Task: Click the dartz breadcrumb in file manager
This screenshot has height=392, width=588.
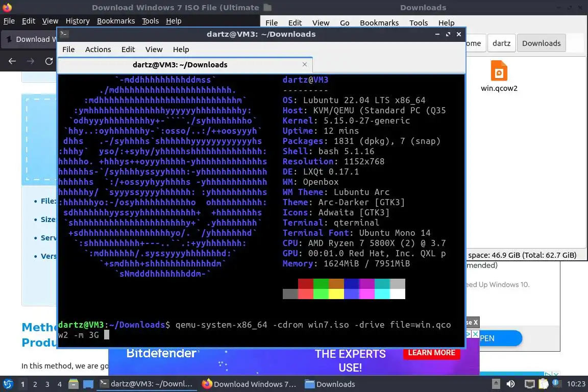Action: (501, 43)
